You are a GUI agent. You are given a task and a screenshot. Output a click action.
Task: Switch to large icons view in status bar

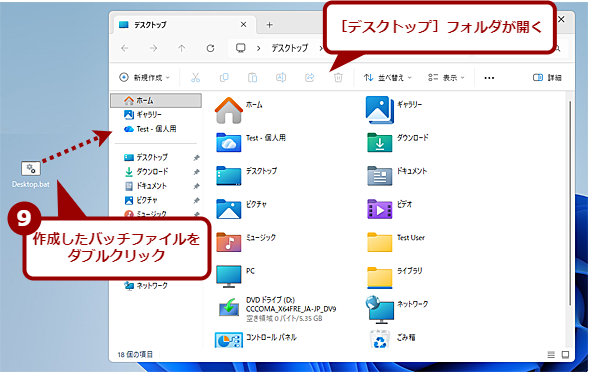pyautogui.click(x=565, y=355)
